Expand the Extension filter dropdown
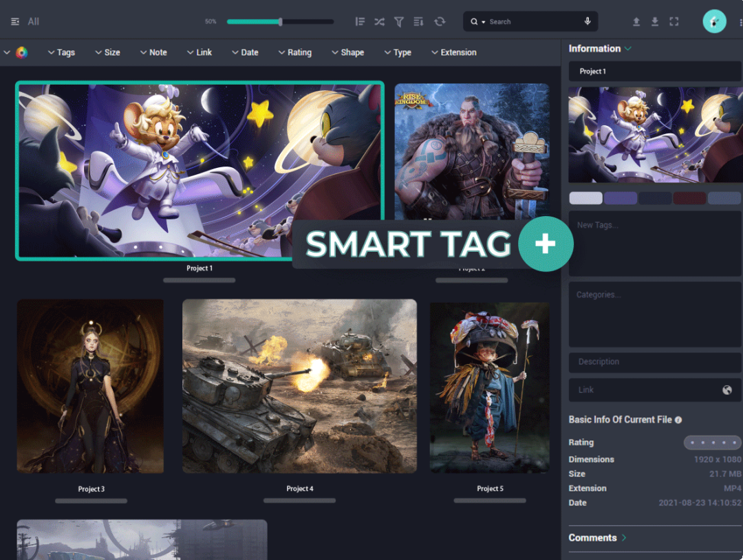The image size is (743, 560). click(x=454, y=52)
